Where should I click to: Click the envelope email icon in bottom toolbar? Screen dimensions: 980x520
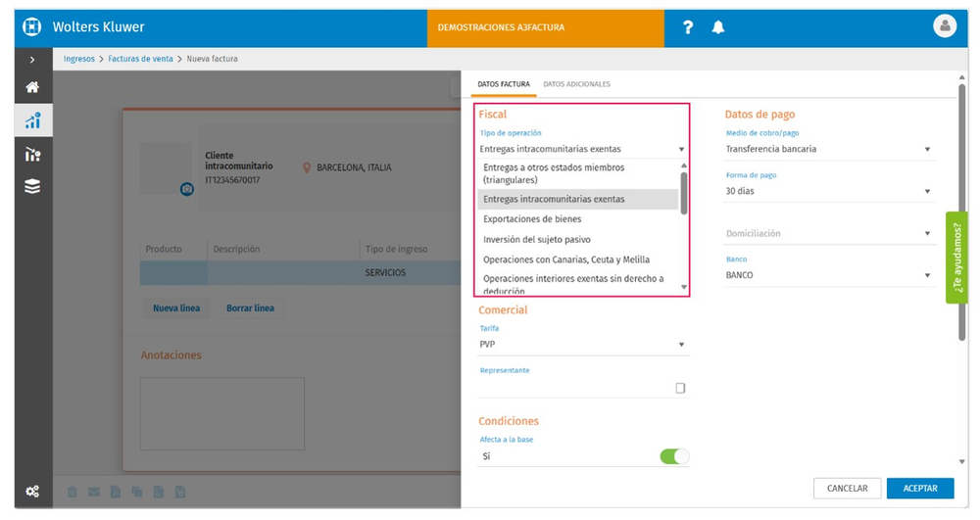pyautogui.click(x=94, y=492)
